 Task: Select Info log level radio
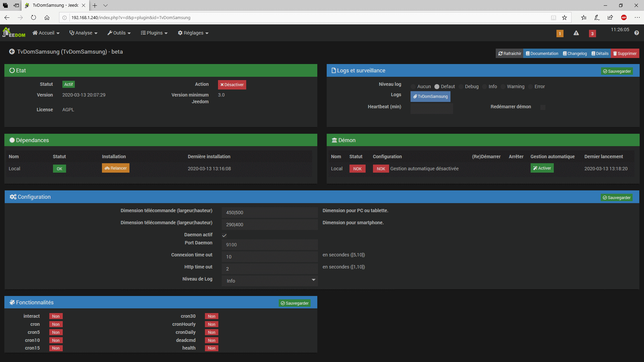pos(484,87)
